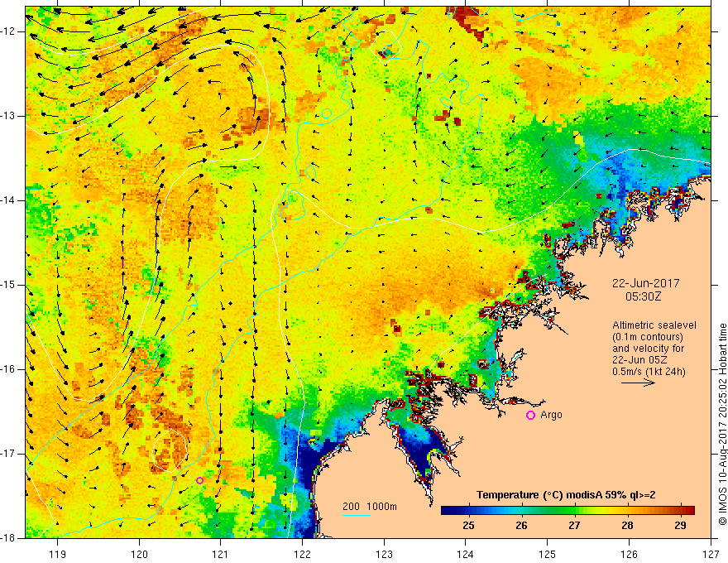Click the "and velocity for" caption line
Screen dimensions: 728x563
click(x=648, y=349)
